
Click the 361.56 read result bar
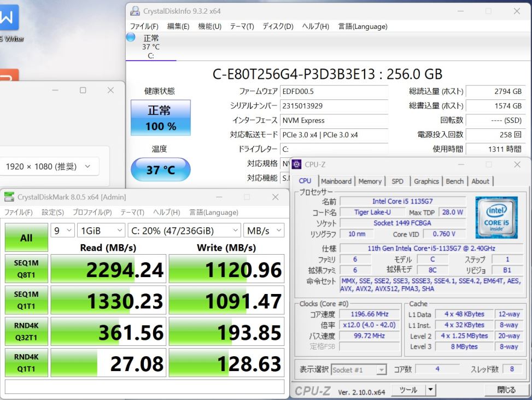tap(108, 332)
